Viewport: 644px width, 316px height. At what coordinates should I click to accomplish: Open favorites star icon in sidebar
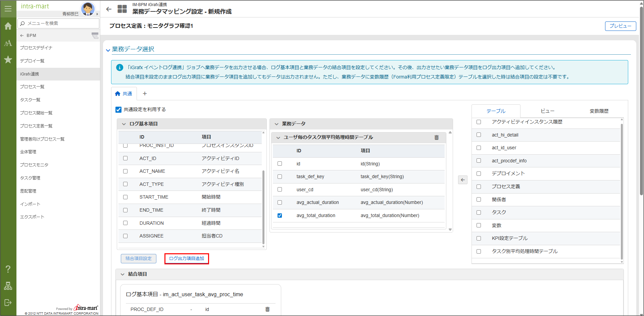(8, 60)
